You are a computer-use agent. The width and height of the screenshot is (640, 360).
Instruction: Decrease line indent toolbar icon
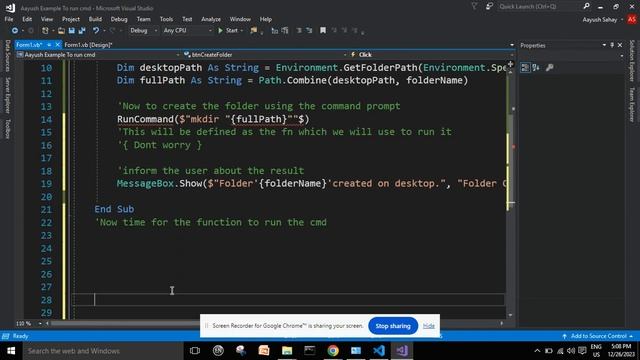pos(299,31)
